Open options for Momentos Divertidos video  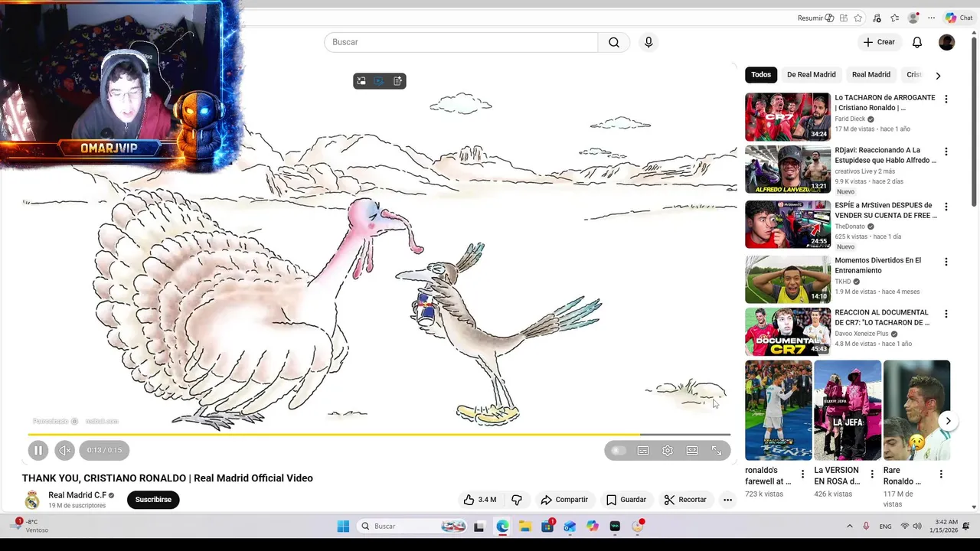click(946, 262)
